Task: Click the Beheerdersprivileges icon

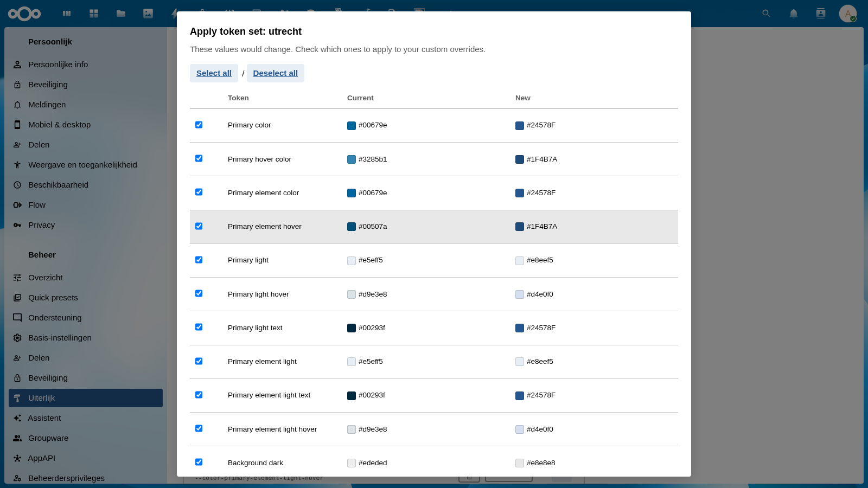Action: tap(17, 478)
